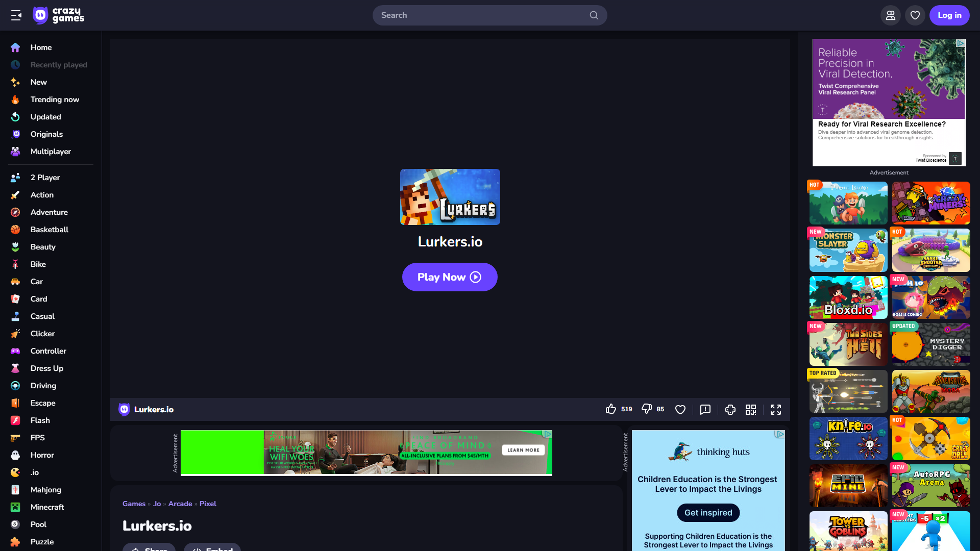Open the AutoRPG Arena game thumbnail
Viewport: 980px width, 551px height.
931,486
